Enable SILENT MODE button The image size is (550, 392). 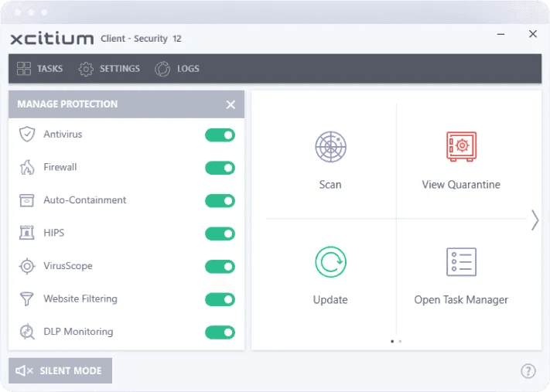point(60,370)
